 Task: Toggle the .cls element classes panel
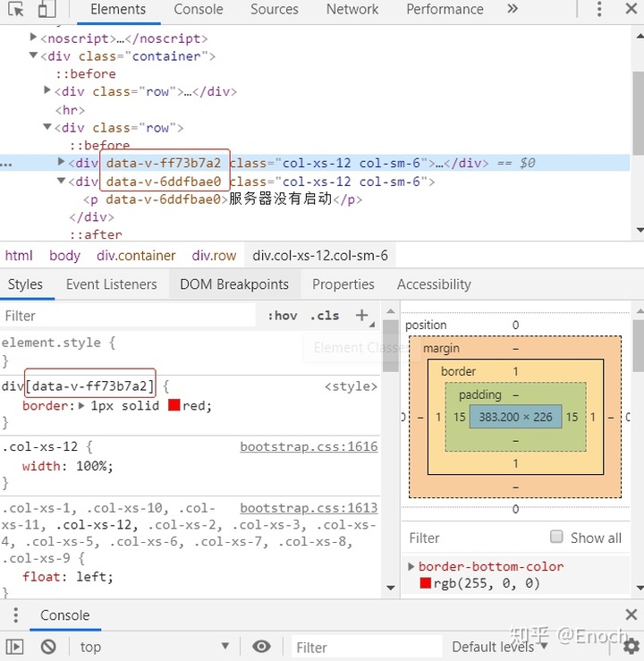point(325,316)
